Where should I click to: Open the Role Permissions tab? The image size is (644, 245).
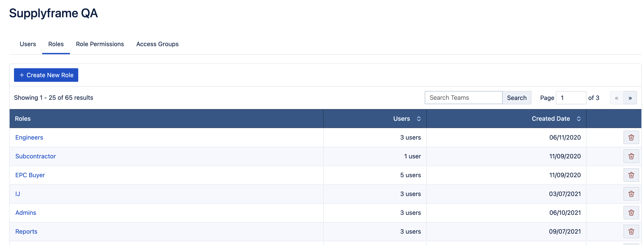(100, 44)
